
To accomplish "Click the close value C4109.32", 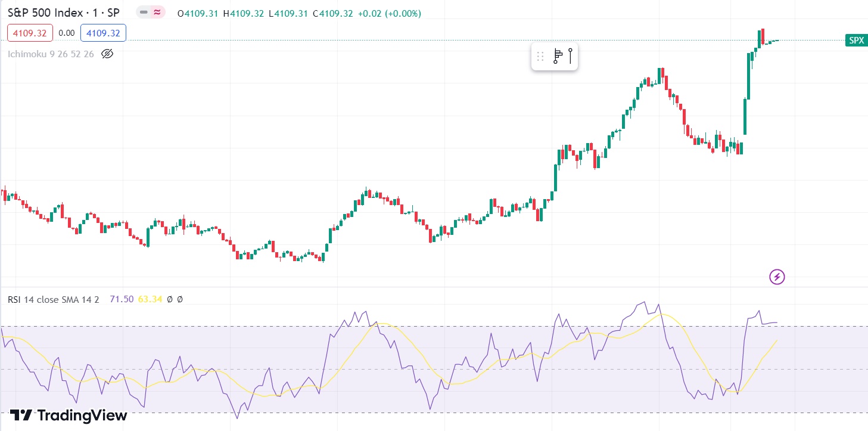I will pos(332,13).
